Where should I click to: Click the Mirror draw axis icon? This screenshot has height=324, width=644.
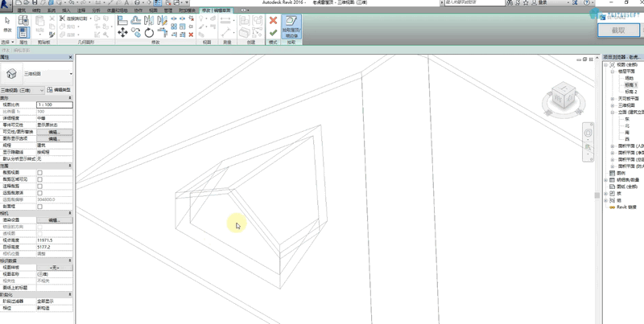(x=163, y=20)
